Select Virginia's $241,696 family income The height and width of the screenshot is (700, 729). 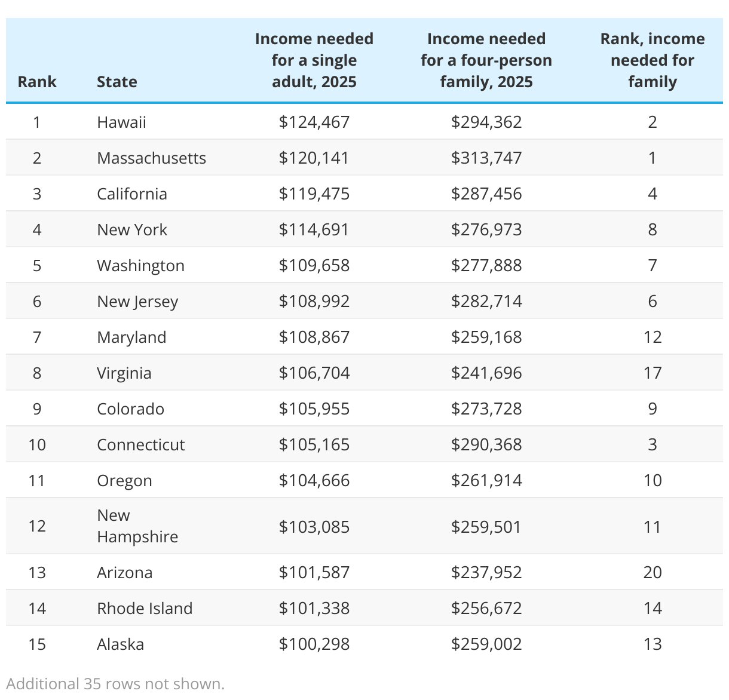(x=486, y=373)
